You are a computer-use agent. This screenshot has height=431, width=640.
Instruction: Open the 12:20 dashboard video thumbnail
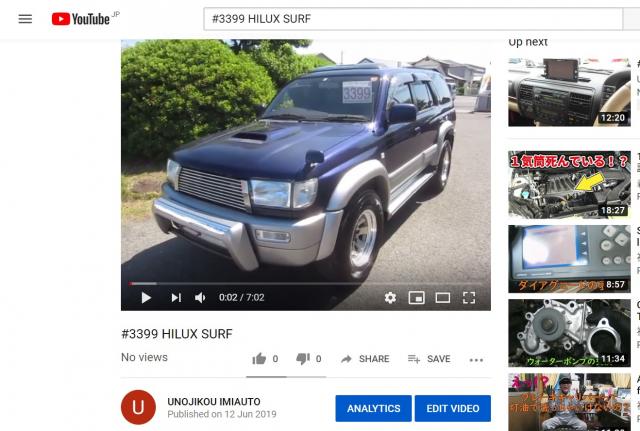569,92
